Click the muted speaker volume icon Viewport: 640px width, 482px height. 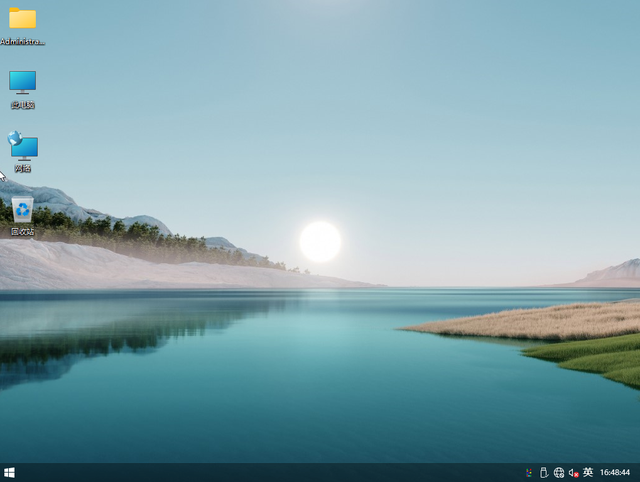(573, 473)
